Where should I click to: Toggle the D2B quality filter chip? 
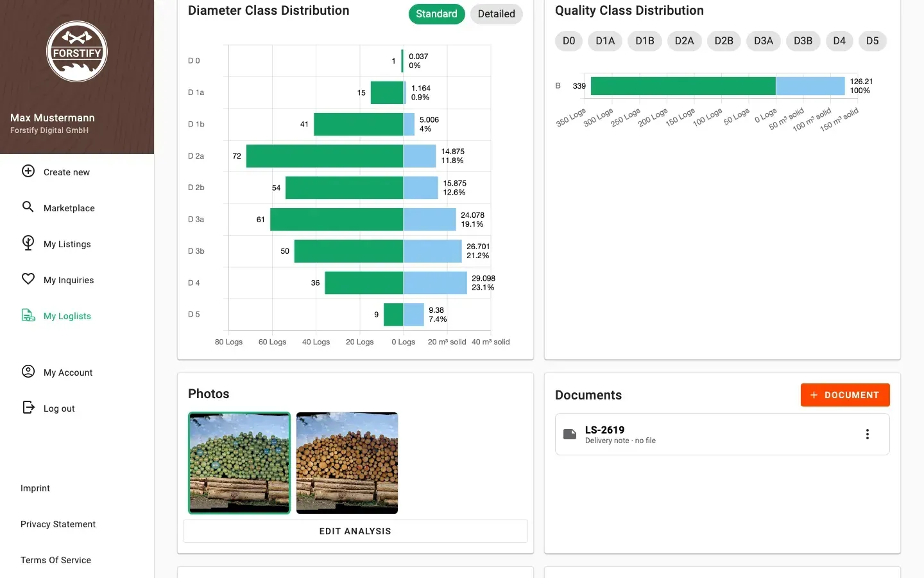[x=724, y=41]
